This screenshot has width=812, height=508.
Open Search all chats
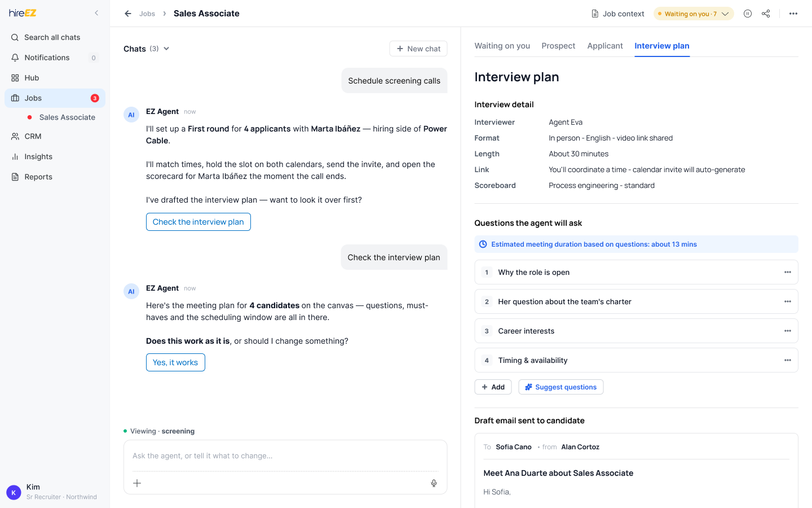[55, 37]
